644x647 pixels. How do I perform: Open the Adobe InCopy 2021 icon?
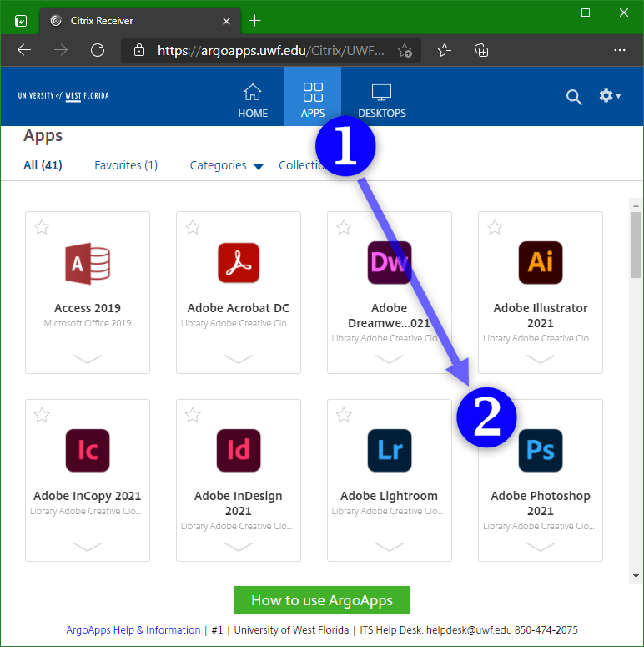pyautogui.click(x=88, y=450)
